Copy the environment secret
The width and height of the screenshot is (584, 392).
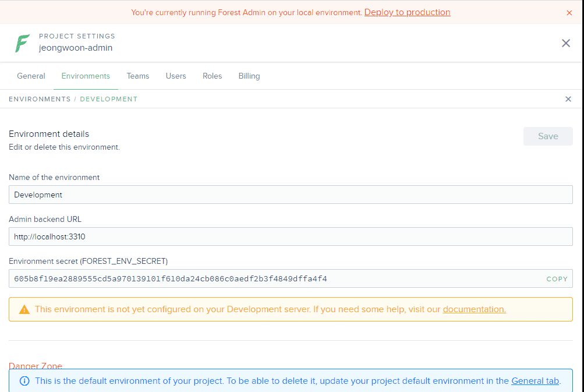557,279
